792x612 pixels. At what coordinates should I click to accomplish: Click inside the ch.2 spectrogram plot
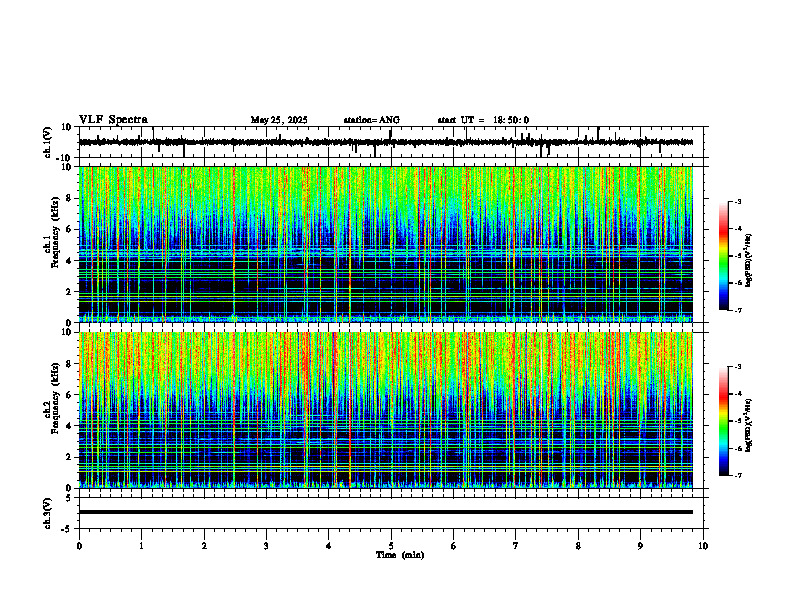pyautogui.click(x=386, y=410)
